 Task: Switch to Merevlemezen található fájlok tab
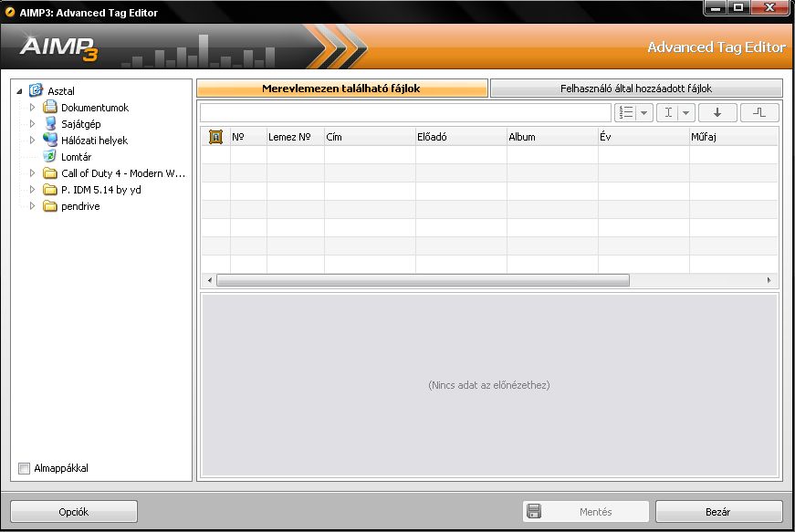[x=341, y=89]
